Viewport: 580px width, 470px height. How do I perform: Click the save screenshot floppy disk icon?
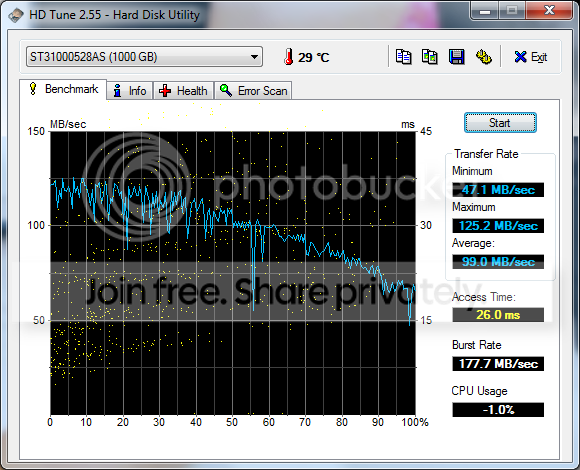tap(456, 57)
